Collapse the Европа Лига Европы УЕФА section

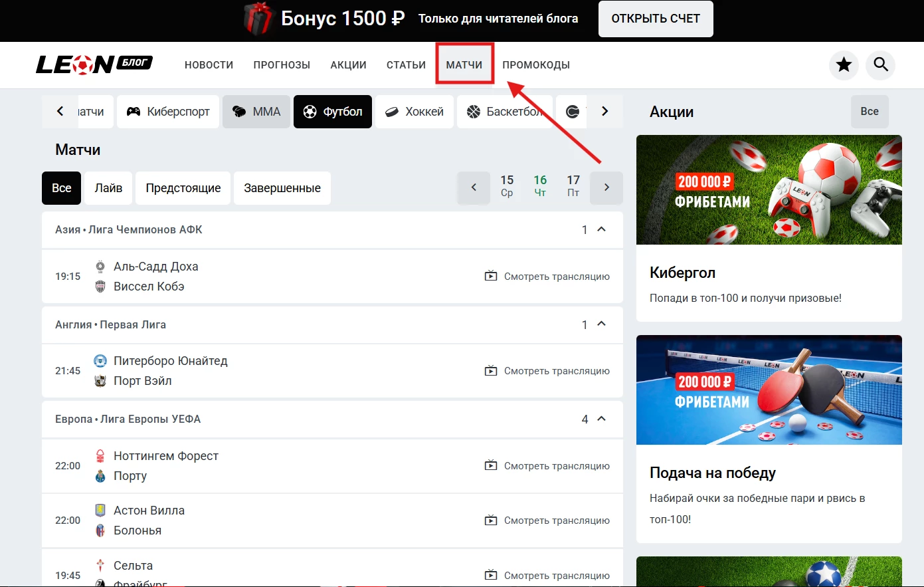coord(601,419)
